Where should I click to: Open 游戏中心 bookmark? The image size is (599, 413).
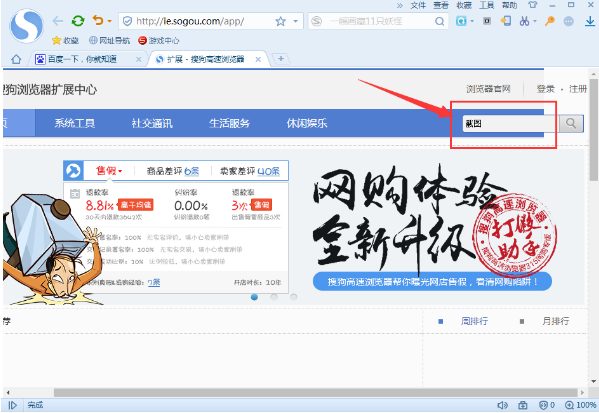[159, 40]
